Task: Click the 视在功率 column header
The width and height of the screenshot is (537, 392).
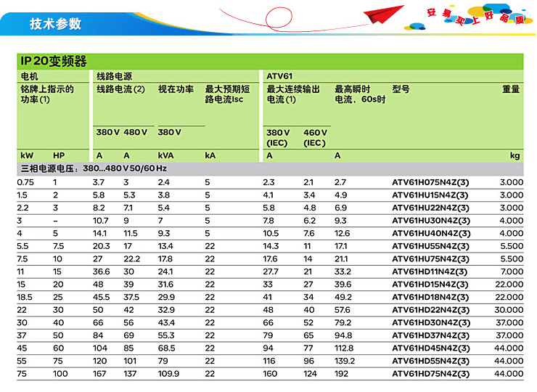Action: coord(176,89)
